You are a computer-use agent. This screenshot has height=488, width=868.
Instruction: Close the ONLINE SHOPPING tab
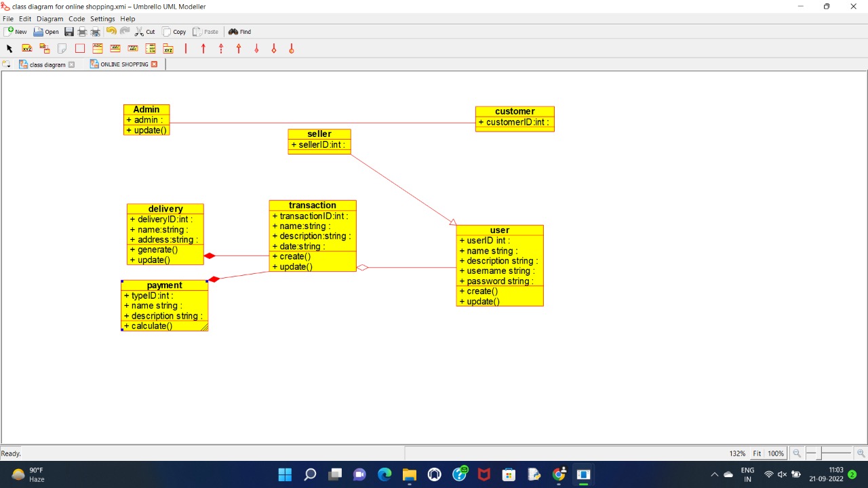click(x=154, y=64)
